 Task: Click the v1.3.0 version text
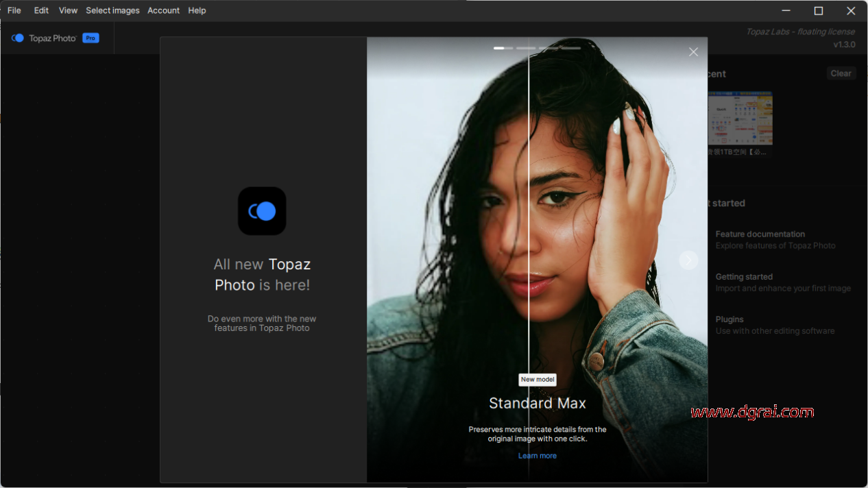[844, 45]
